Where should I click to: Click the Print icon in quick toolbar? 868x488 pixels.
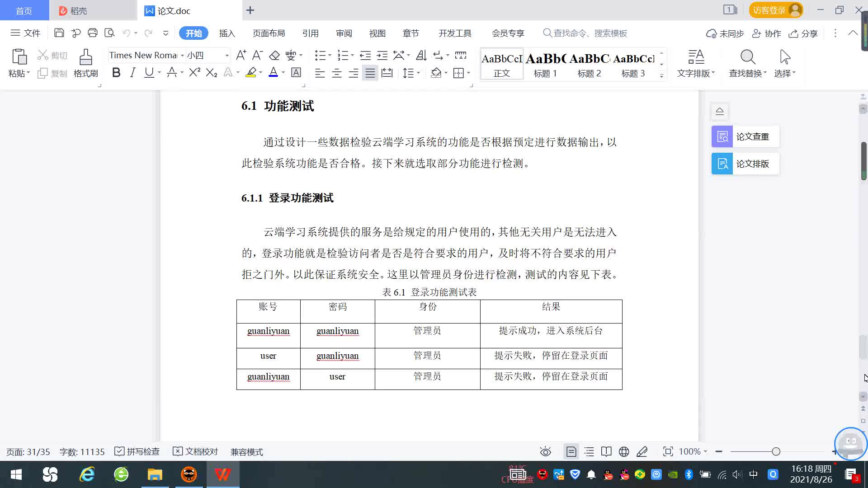pos(93,33)
